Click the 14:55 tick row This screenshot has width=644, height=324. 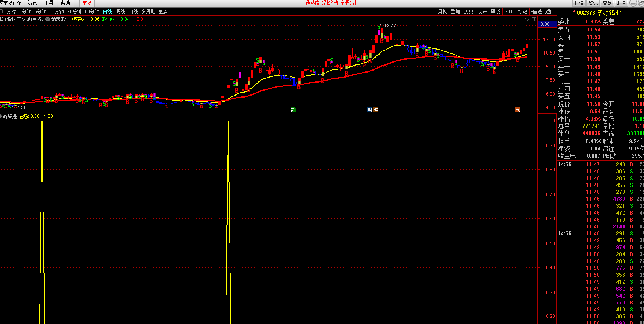[x=601, y=164]
